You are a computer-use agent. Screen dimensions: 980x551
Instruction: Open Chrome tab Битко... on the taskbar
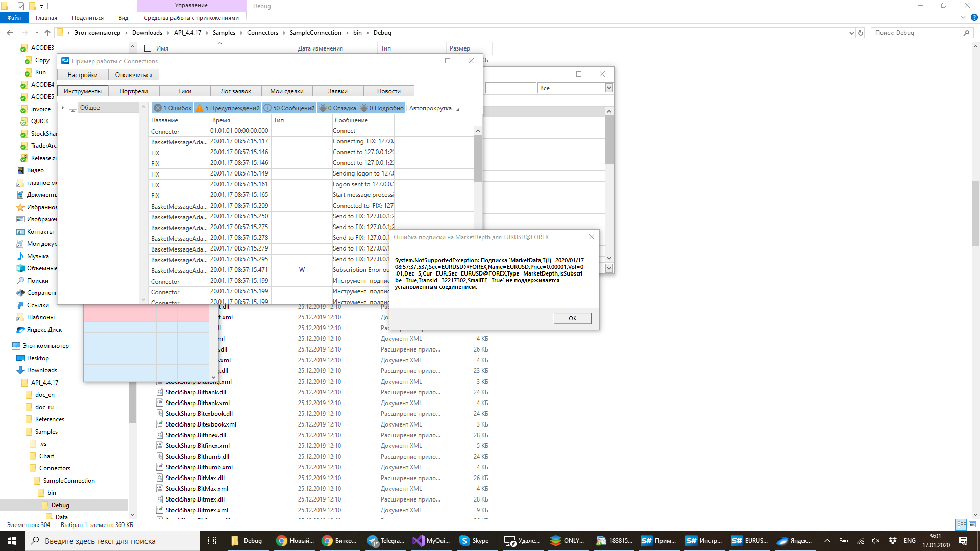(340, 541)
